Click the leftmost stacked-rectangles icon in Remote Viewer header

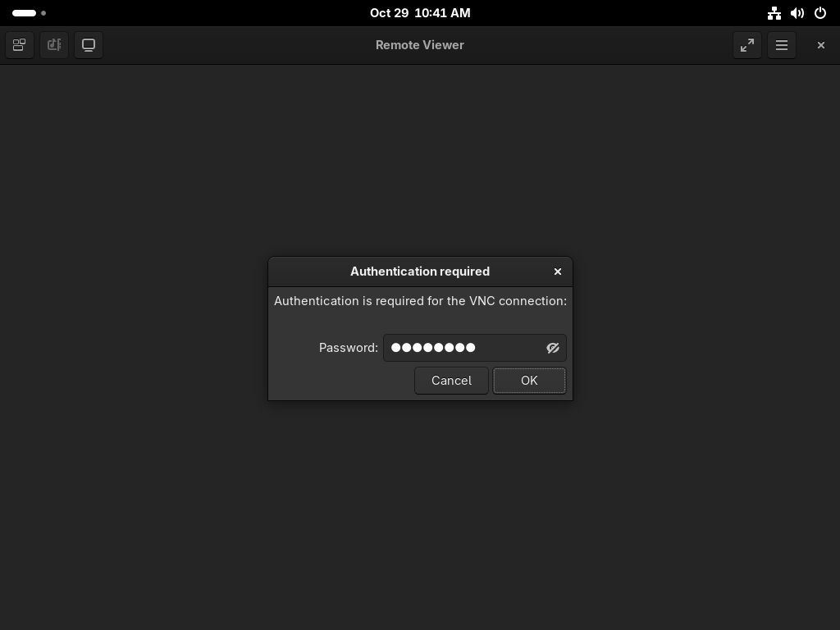pos(20,45)
